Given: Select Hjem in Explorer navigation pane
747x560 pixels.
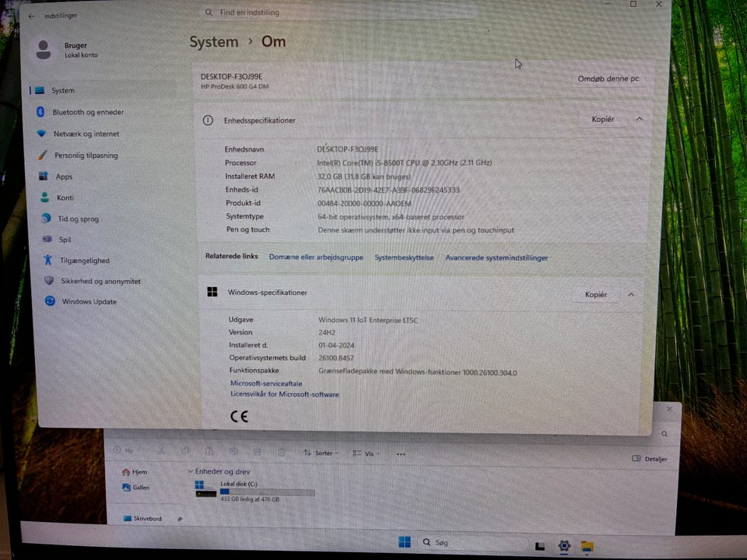Looking at the screenshot, I should [135, 472].
